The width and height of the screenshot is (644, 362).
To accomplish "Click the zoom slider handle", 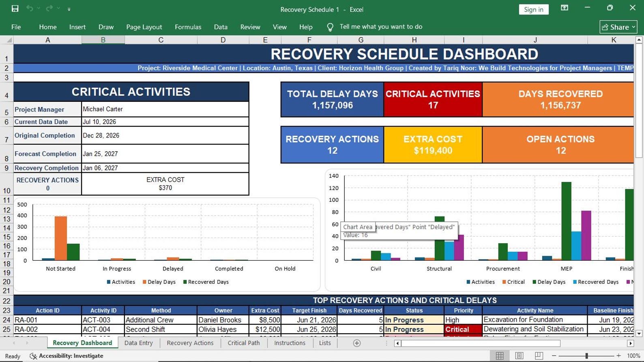I will pos(586,356).
